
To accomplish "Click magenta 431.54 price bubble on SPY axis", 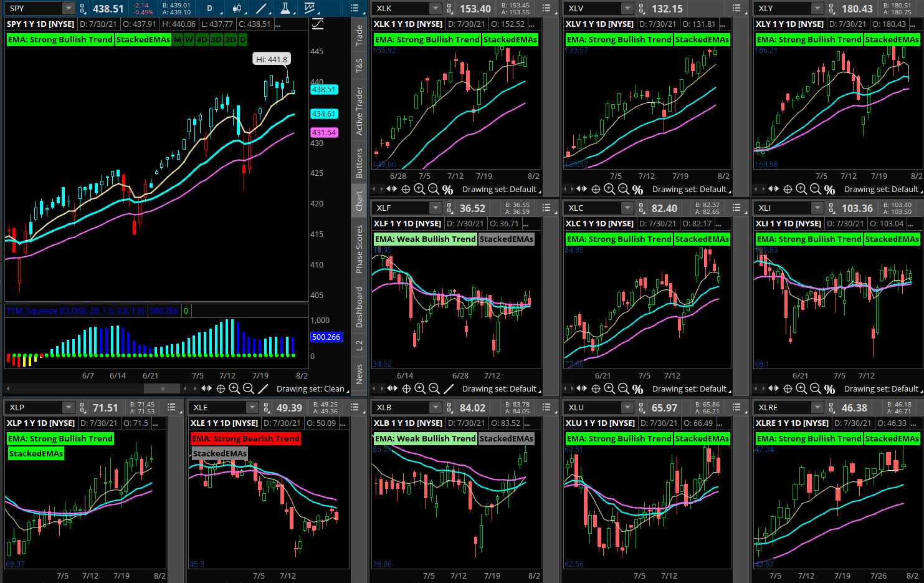I will pos(324,133).
